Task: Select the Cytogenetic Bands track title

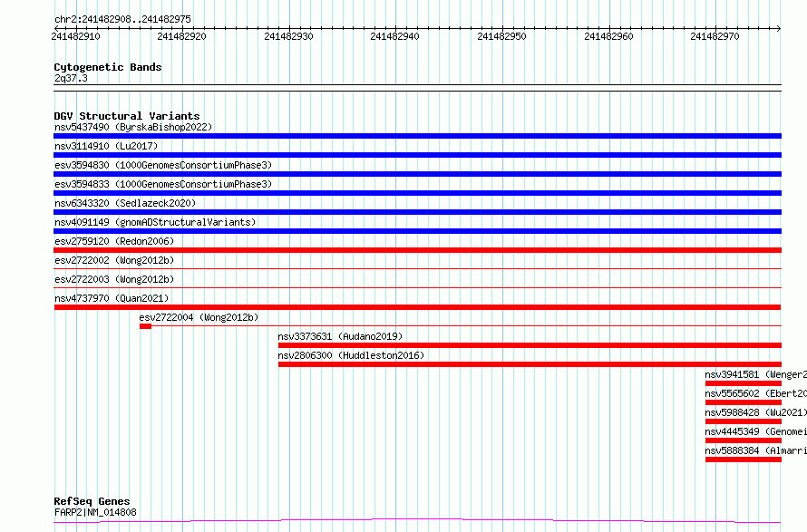Action: (108, 67)
